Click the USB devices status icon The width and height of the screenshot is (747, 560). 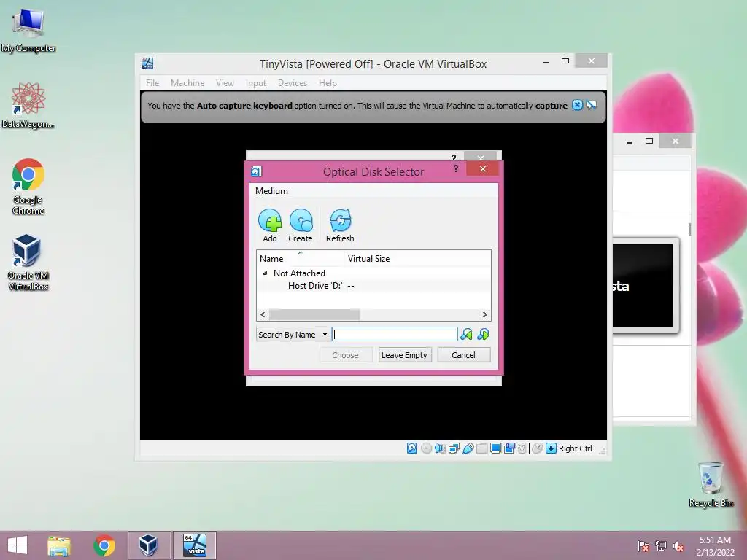click(x=468, y=448)
